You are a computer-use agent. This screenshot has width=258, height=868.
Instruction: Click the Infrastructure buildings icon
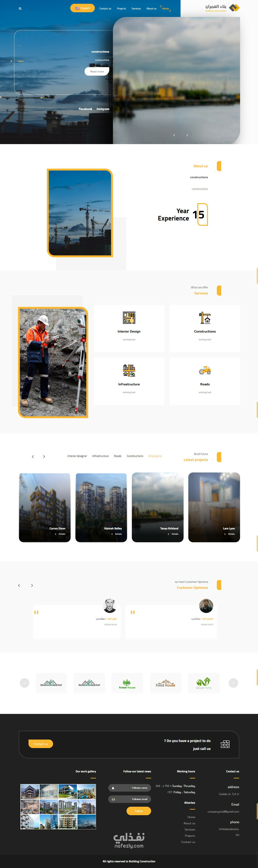point(129,370)
